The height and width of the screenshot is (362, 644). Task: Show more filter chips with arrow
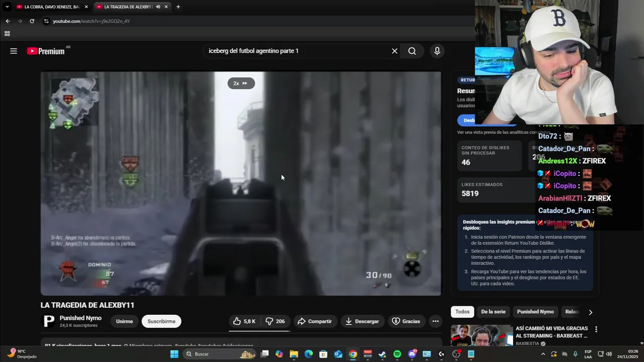pyautogui.click(x=590, y=312)
